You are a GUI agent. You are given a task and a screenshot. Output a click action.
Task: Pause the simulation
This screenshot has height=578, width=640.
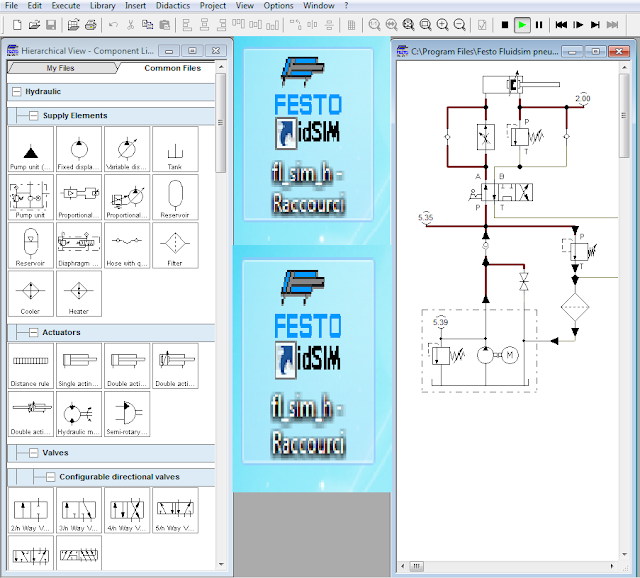[x=539, y=25]
